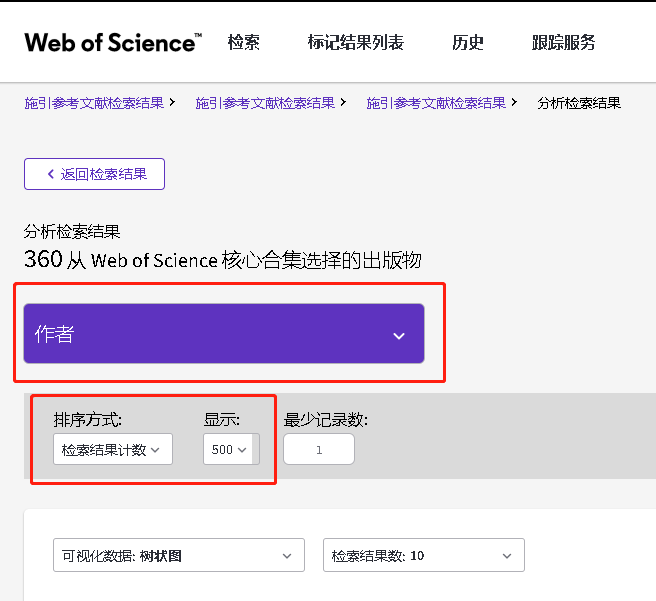Click the 分析检索结果 breadcrumb text
The width and height of the screenshot is (656, 601).
point(579,103)
